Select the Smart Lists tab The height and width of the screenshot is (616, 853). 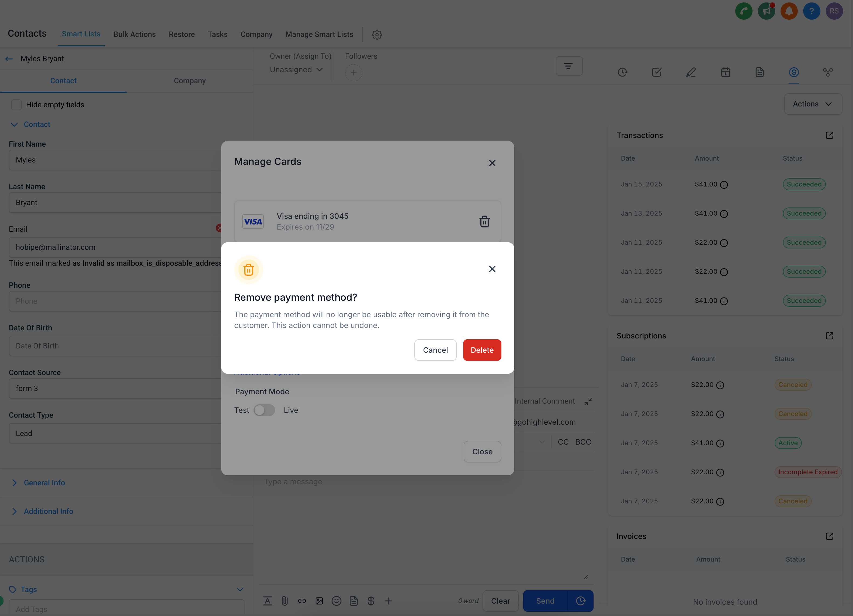[81, 34]
